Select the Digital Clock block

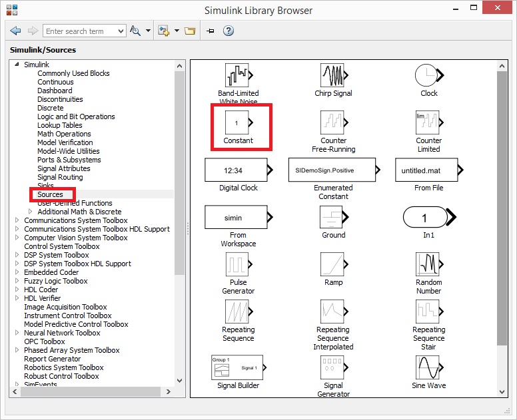coord(239,170)
